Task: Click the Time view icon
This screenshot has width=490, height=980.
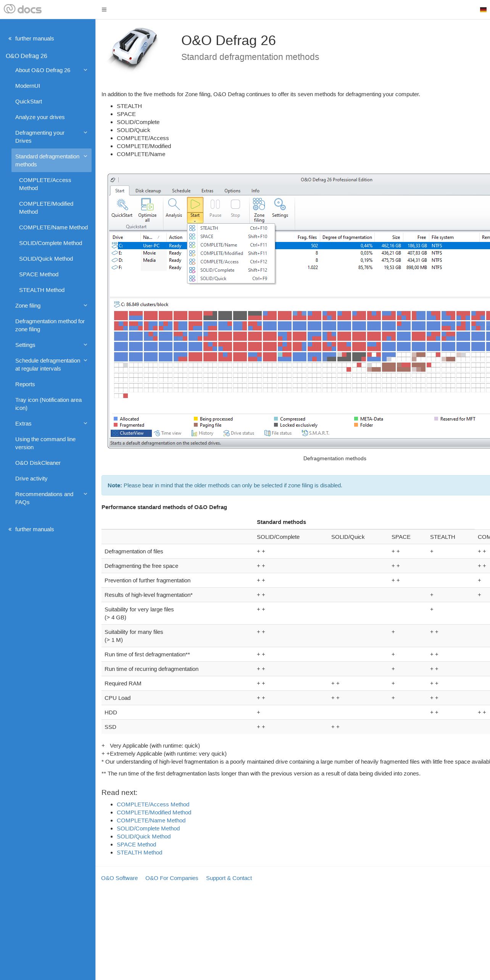Action: [157, 433]
